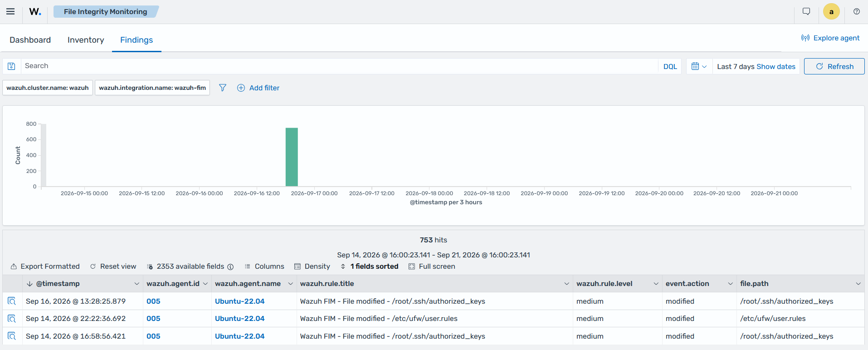
Task: Click the wazuh.integration.name: wazuh-fim filter pill
Action: point(152,88)
